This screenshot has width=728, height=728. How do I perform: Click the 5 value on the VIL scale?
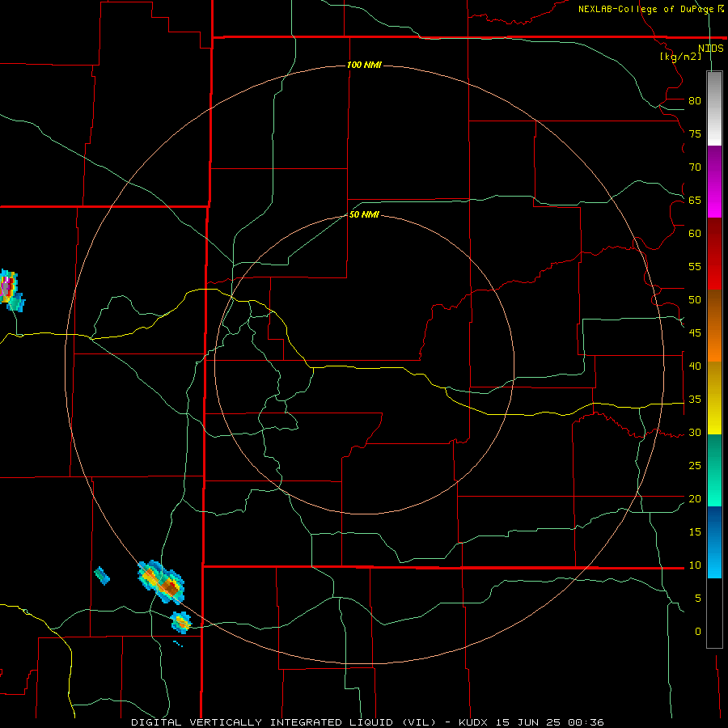click(697, 598)
